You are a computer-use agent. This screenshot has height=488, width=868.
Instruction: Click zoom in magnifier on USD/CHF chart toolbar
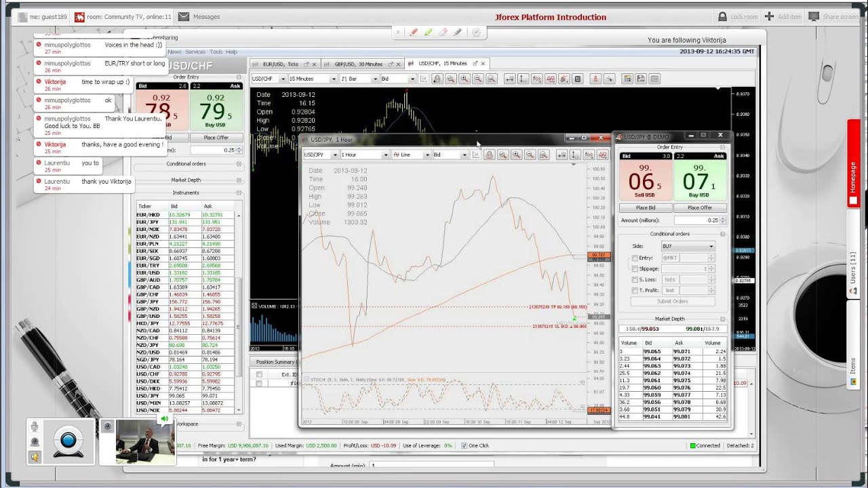point(464,79)
